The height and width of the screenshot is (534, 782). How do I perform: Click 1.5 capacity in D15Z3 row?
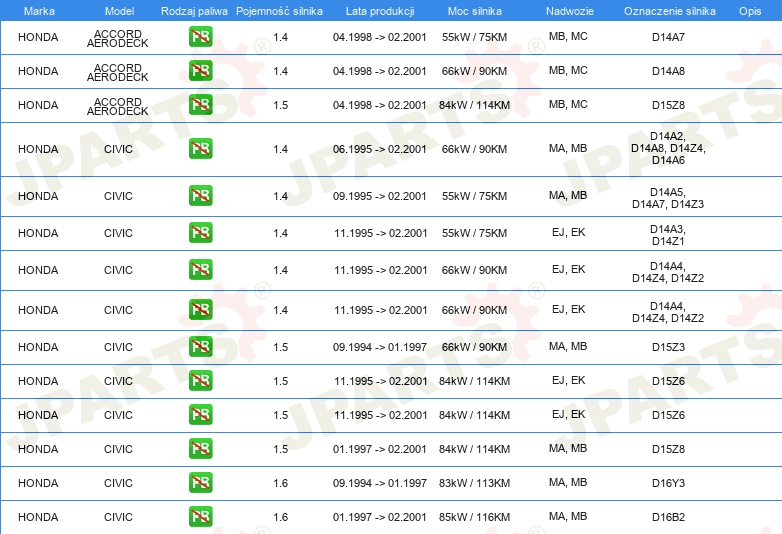tap(280, 347)
